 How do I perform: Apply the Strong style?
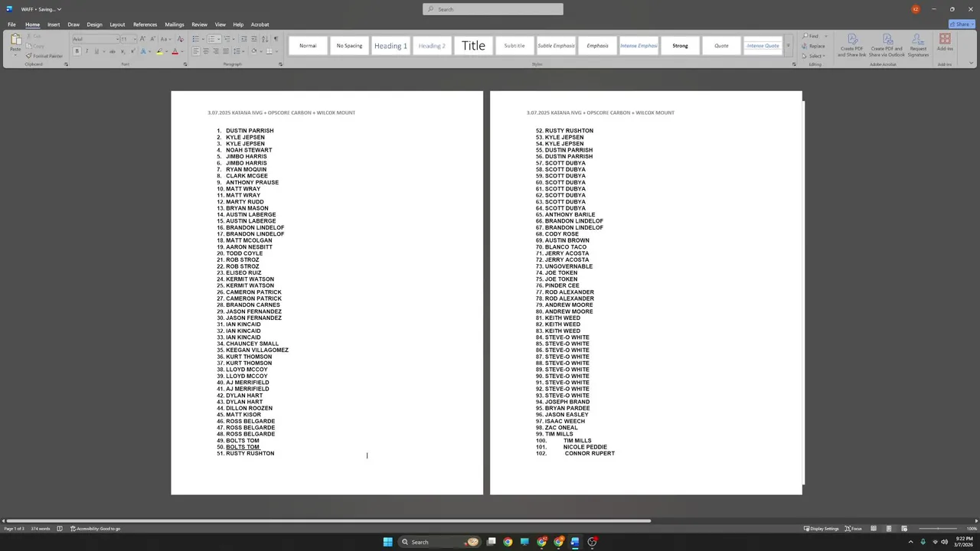[x=680, y=46]
